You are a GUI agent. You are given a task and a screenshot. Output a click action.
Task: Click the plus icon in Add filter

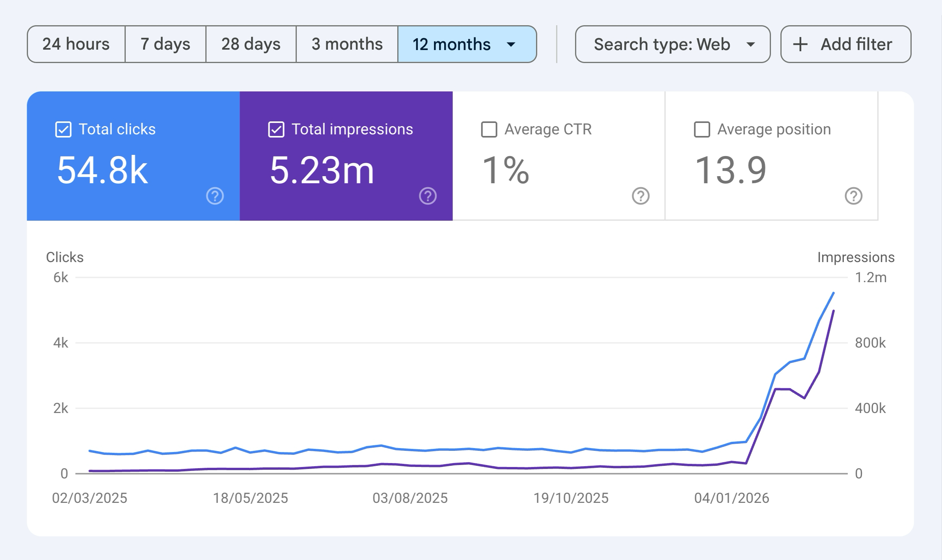coord(800,44)
